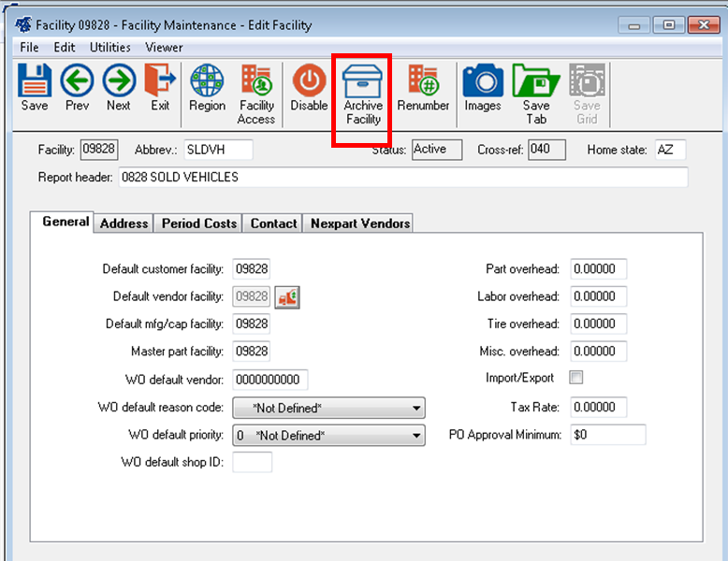Click vendor facility lookup button
This screenshot has height=561, width=728.
coord(287,296)
